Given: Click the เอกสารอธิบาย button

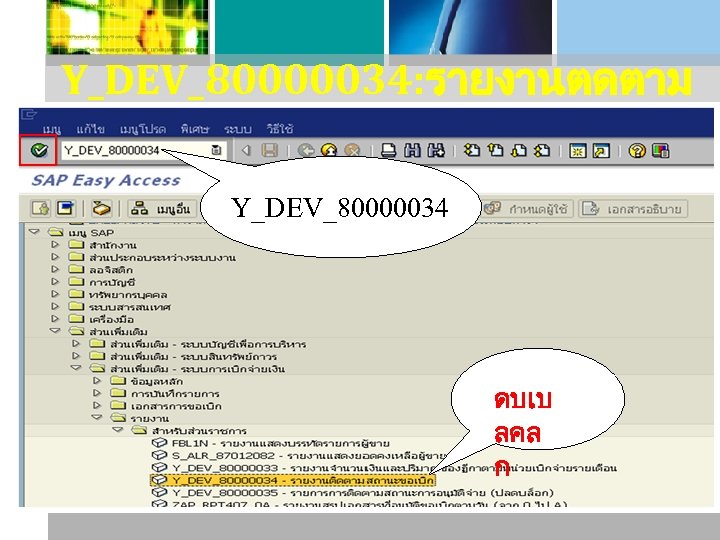Looking at the screenshot, I should coord(633,209).
